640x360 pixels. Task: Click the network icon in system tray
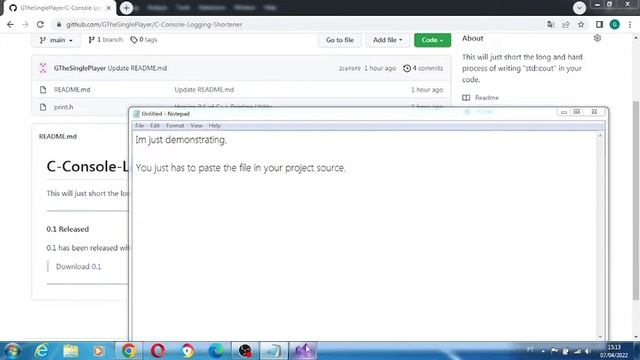577,351
